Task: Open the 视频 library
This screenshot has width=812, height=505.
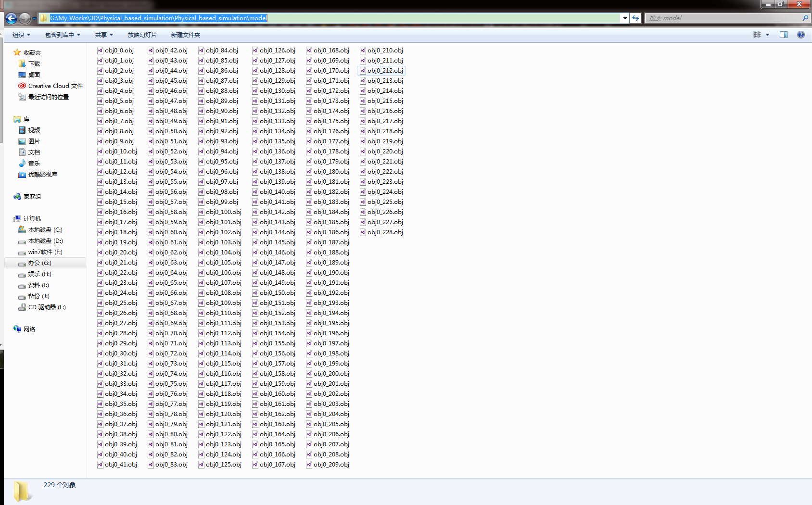Action: click(29, 130)
